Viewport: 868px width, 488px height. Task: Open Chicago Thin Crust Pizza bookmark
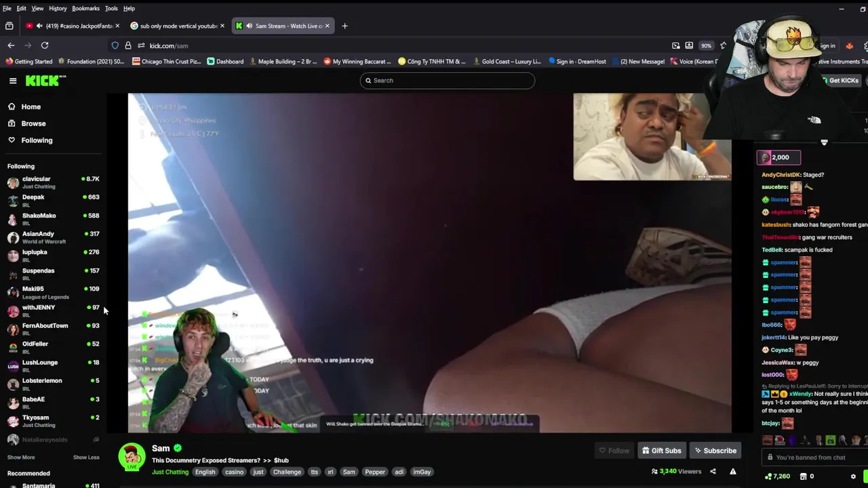tap(167, 62)
